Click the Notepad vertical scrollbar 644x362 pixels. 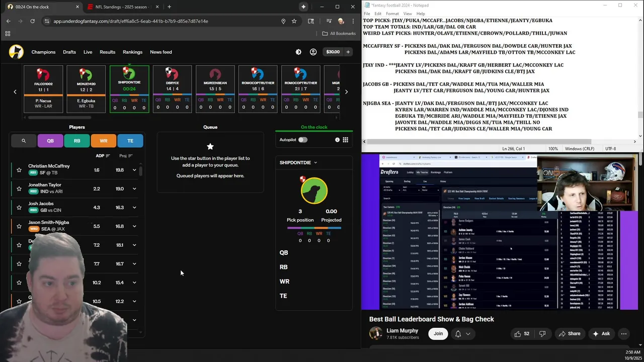[640, 115]
